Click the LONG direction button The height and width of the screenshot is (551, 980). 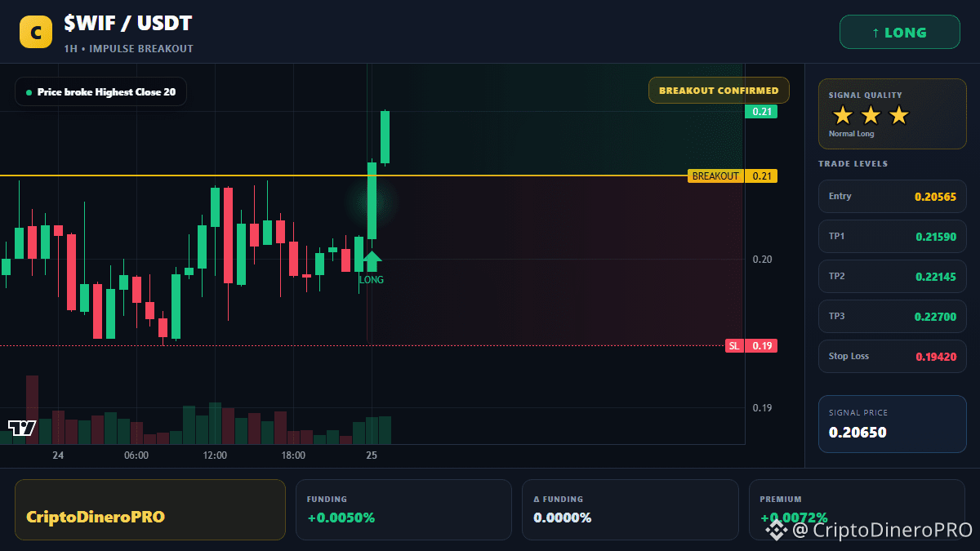click(899, 33)
